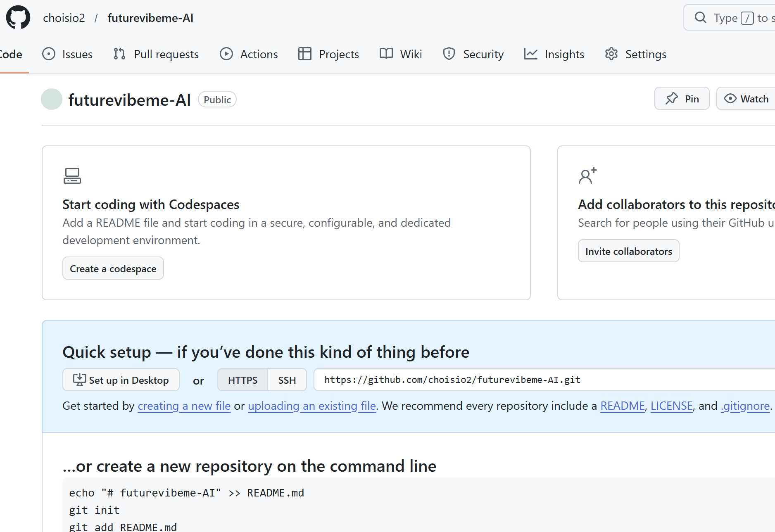Switch to the Code tab
Image resolution: width=775 pixels, height=532 pixels.
tap(11, 54)
